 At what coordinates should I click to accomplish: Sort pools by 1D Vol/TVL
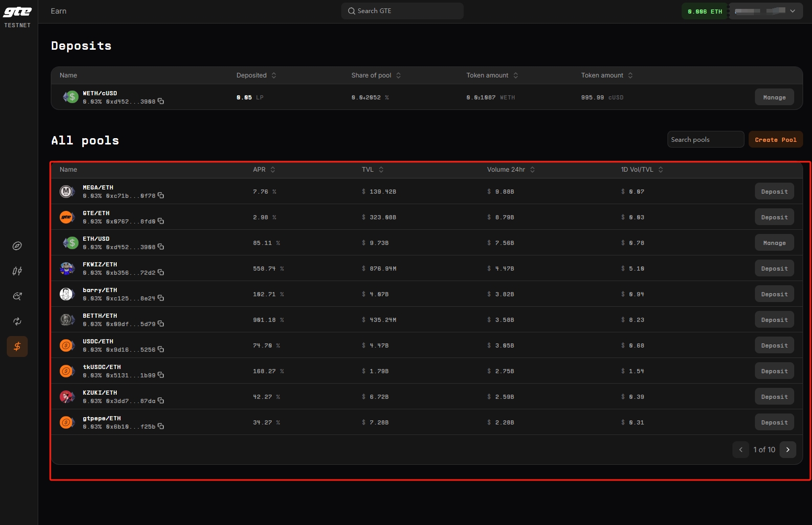coord(641,170)
